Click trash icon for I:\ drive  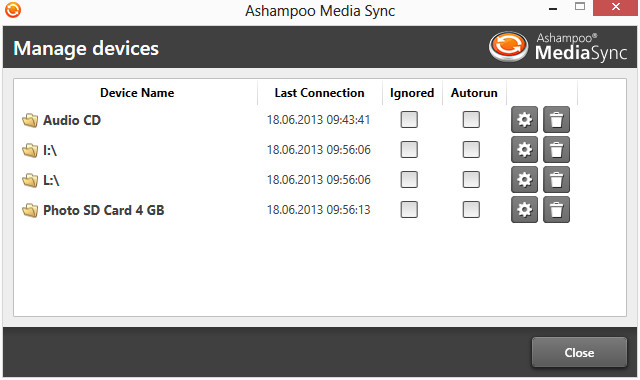click(556, 150)
